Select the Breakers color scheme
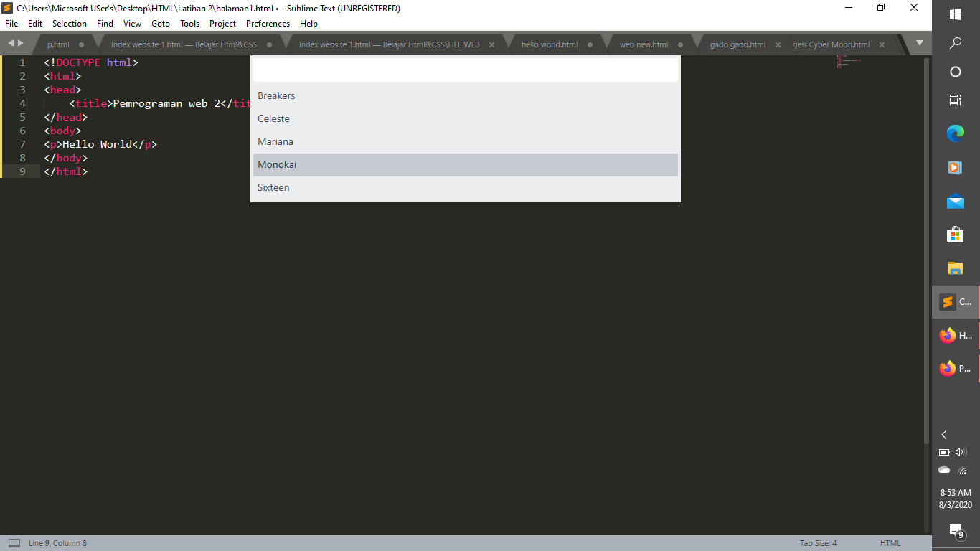 click(x=465, y=95)
